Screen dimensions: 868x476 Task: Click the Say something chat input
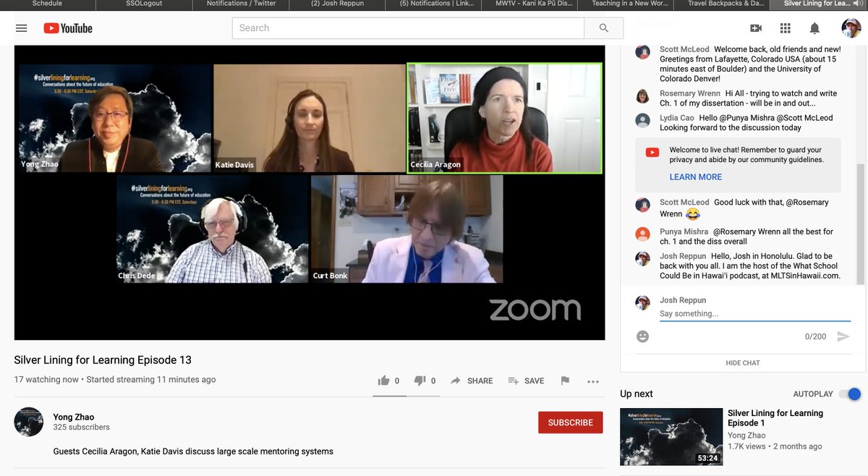pyautogui.click(x=754, y=314)
